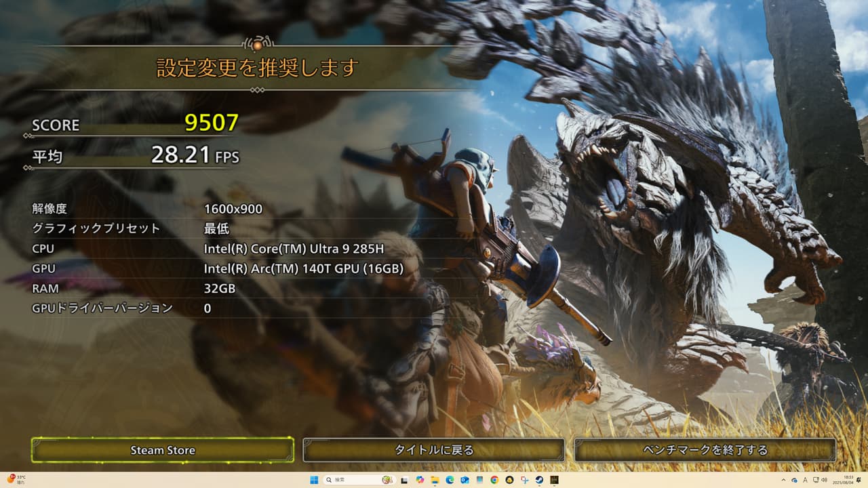868x488 pixels.
Task: Click the RAM value 32GB
Action: click(220, 288)
